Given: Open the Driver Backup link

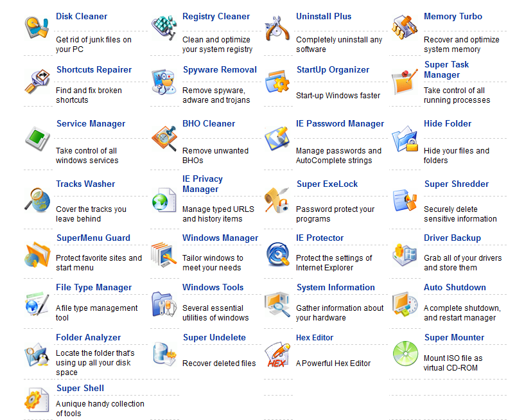Looking at the screenshot, I should point(452,238).
